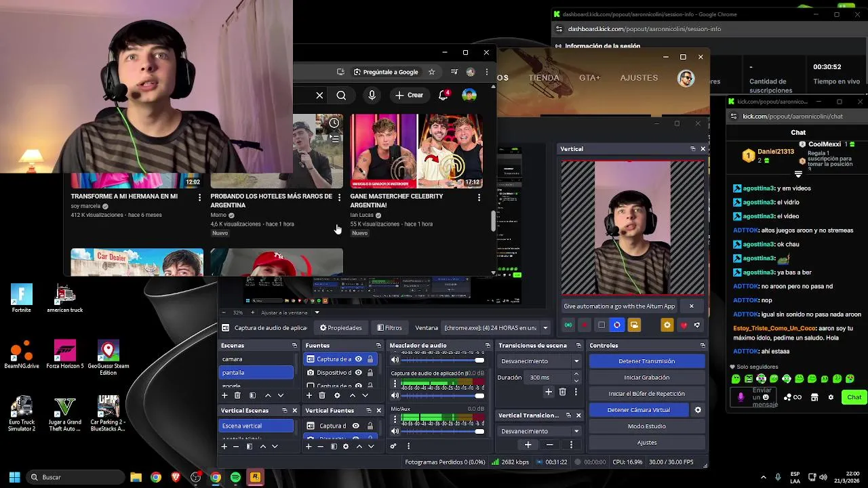Click Iniciar el Búfer de Repetición
This screenshot has height=488, width=868.
tap(646, 394)
